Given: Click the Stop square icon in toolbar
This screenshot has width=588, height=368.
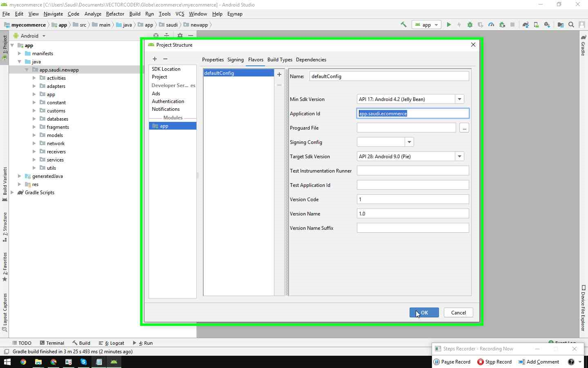Looking at the screenshot, I should [512, 25].
